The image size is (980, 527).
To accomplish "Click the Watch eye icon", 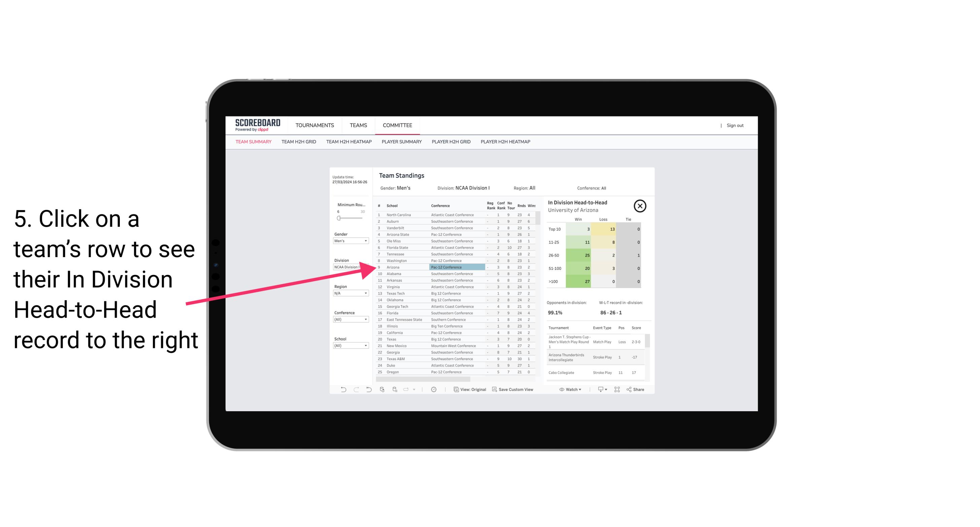I will tap(563, 389).
